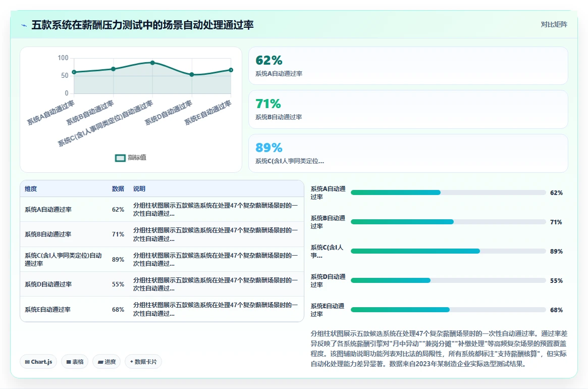Select the 表格 tag chip
Image resolution: width=588 pixels, height=389 pixels.
[x=75, y=362]
